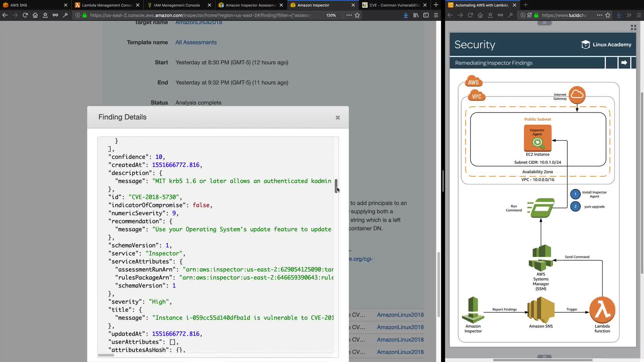Open hamburger menu in left browser

[x=436, y=15]
